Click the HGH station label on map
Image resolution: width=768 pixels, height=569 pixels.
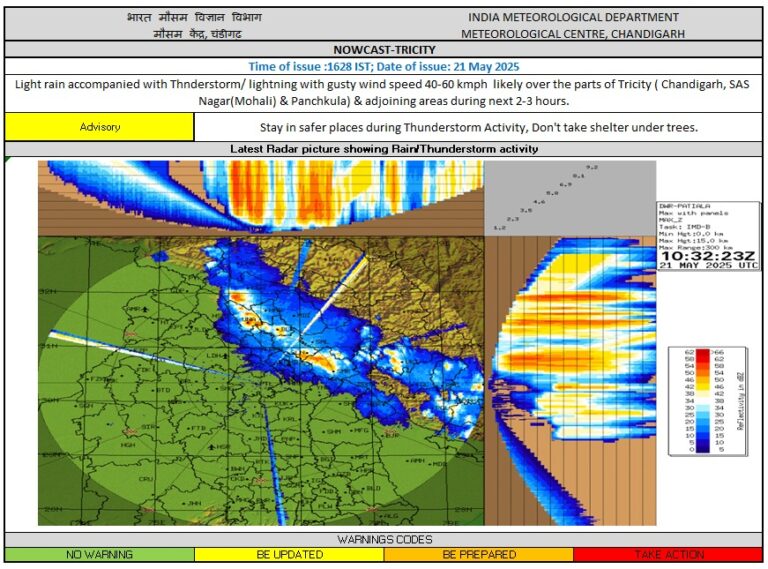(x=128, y=445)
